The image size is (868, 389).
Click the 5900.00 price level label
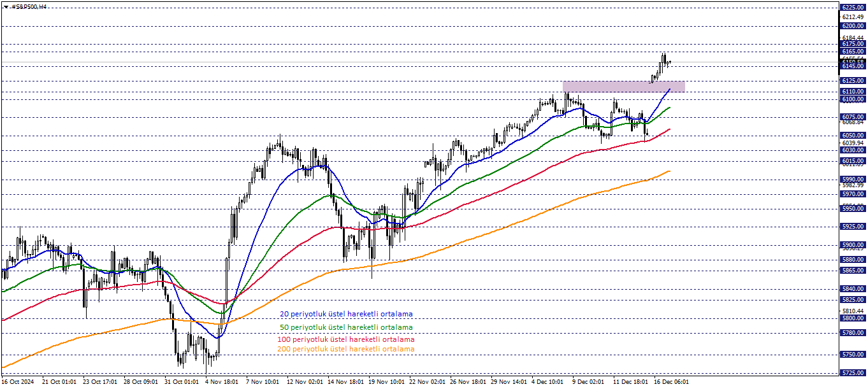(853, 245)
